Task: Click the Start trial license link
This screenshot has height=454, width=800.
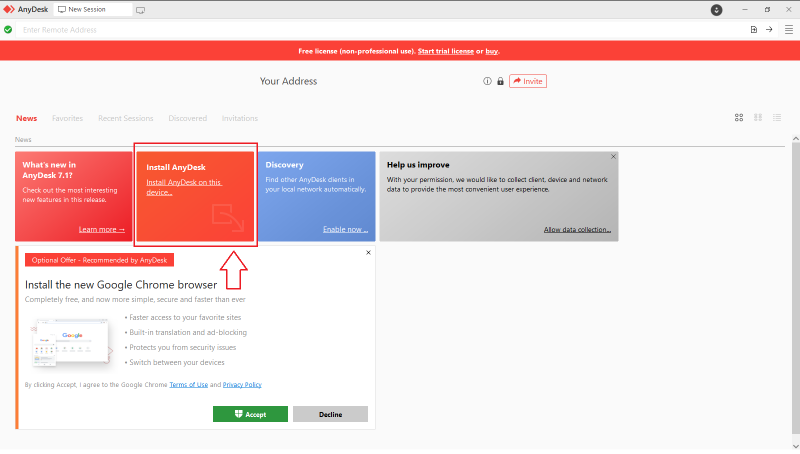Action: pos(445,51)
